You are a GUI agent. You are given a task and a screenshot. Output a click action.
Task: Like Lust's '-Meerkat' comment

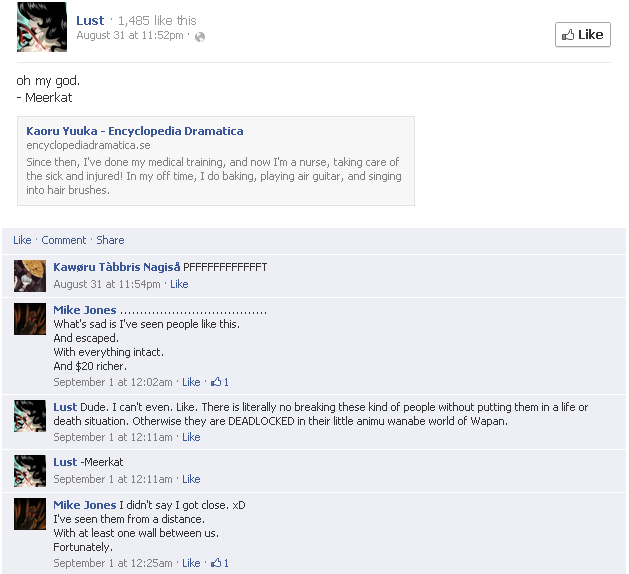coord(191,479)
